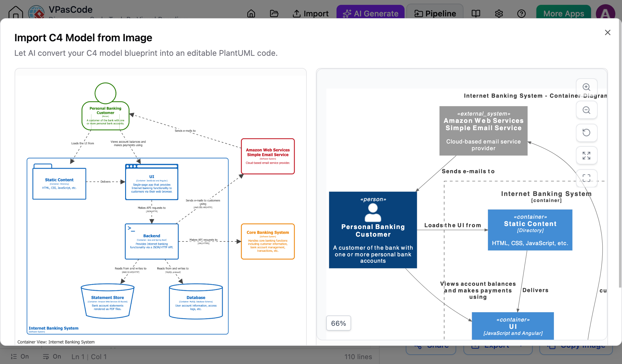The height and width of the screenshot is (364, 622).
Task: Click the 'Loads the UI from' label in the rendered preview
Action: tap(453, 225)
